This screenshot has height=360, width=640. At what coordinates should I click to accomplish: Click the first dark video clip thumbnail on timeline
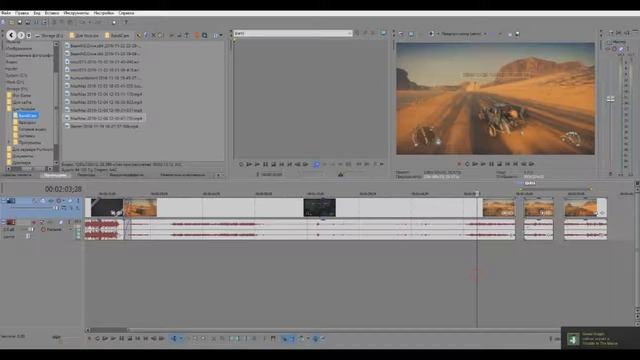pos(107,207)
